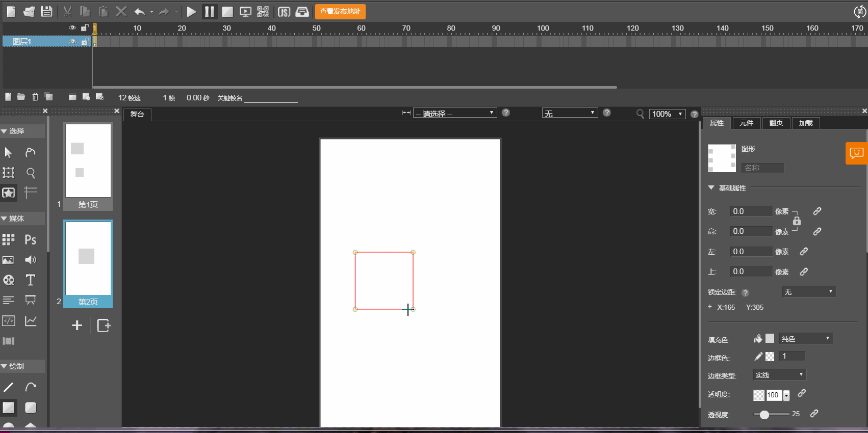Add a new page with plus button
The width and height of the screenshot is (868, 433).
(77, 326)
